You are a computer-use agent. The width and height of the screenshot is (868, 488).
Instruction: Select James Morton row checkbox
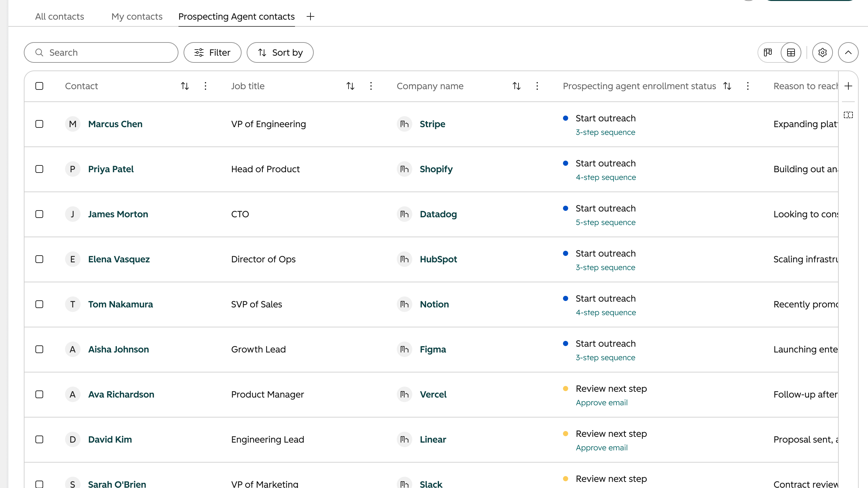point(39,214)
